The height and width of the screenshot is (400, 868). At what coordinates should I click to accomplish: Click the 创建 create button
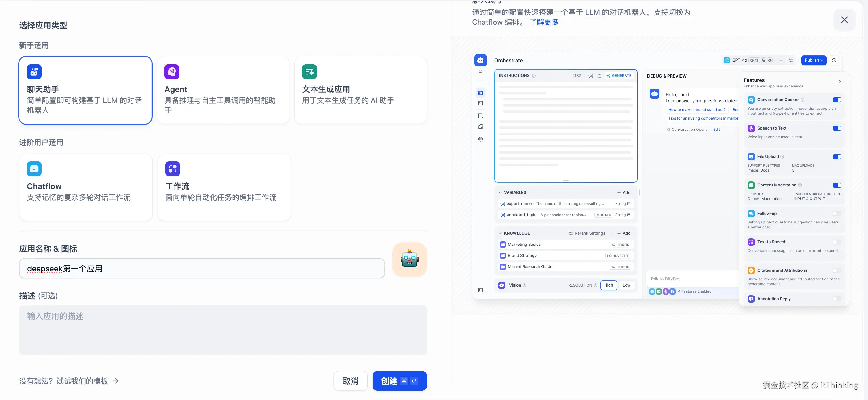399,381
